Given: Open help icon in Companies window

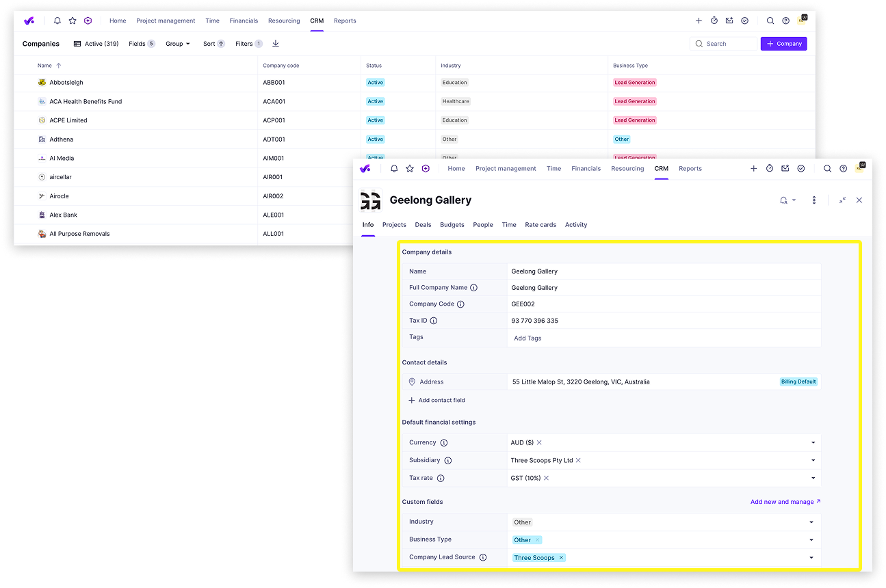Looking at the screenshot, I should click(x=785, y=21).
